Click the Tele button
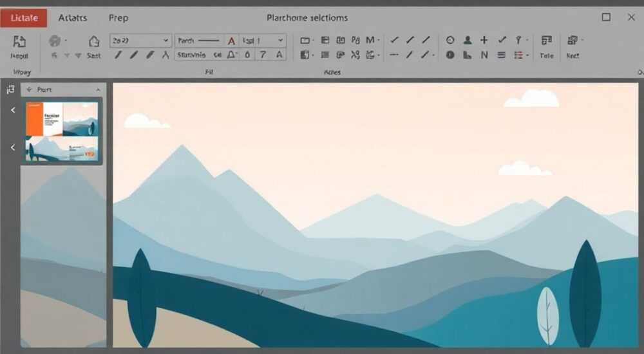The image size is (644, 354). [547, 47]
